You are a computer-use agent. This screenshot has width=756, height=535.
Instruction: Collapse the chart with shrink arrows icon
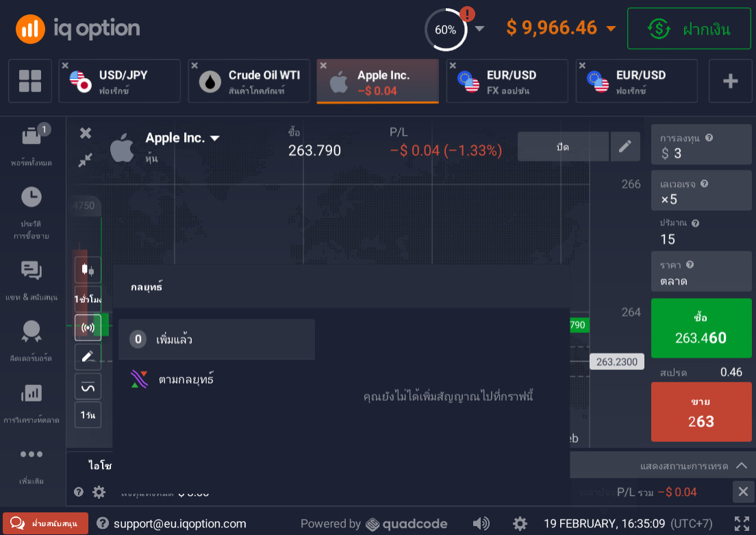86,160
